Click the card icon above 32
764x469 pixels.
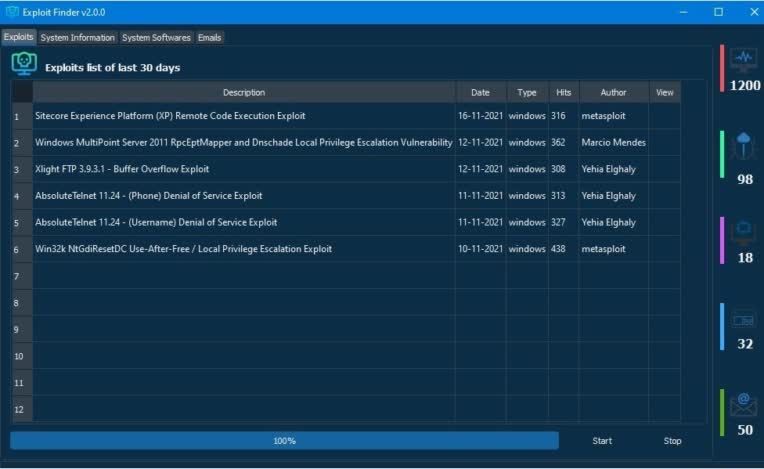(744, 320)
